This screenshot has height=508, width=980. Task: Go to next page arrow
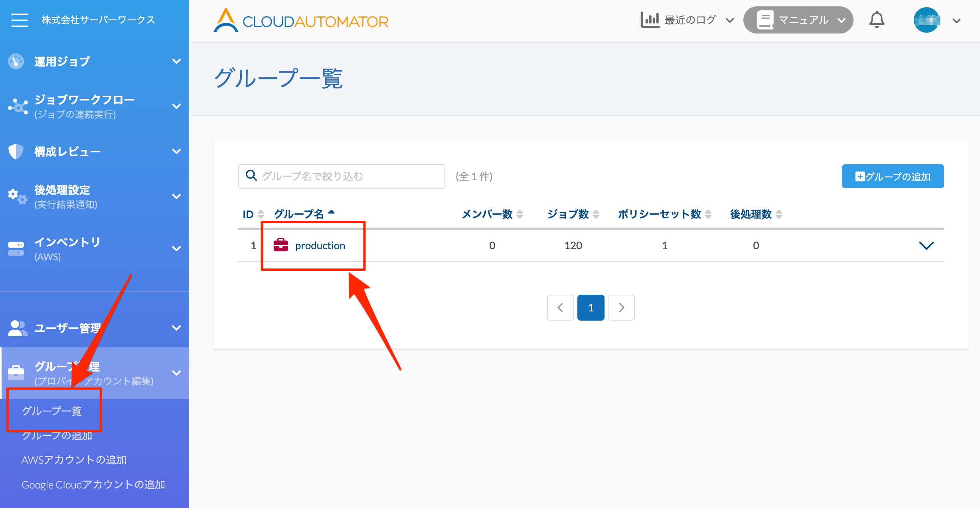(621, 307)
